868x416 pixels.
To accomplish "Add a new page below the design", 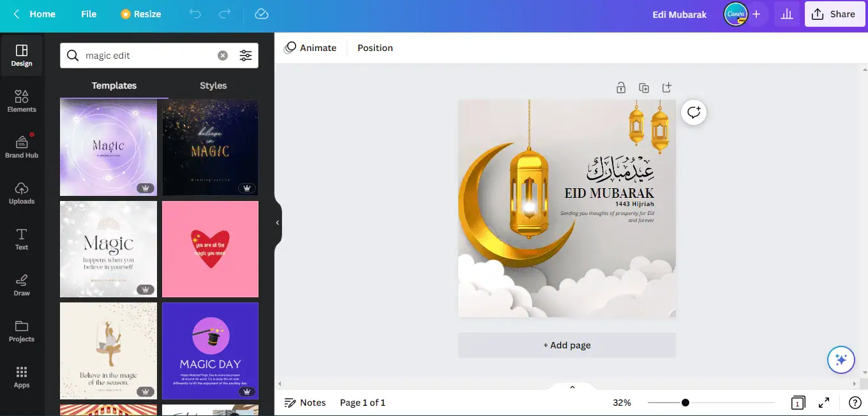I will coord(567,345).
